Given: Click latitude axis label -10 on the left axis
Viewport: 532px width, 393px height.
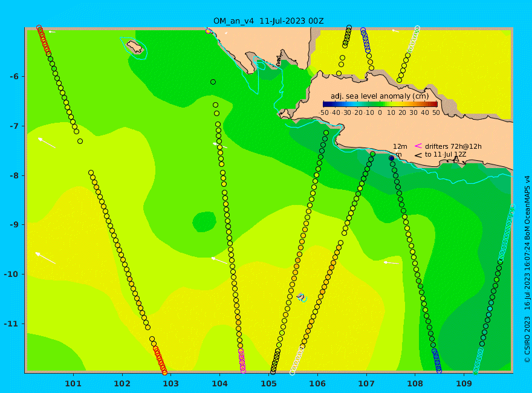Looking at the screenshot, I should pos(12,274).
